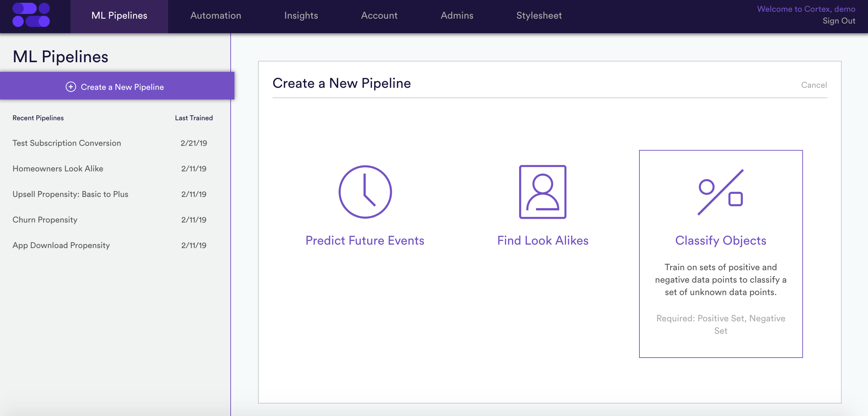Select the clock icon for Predict Future Events
This screenshot has height=416, width=868.
(x=365, y=192)
